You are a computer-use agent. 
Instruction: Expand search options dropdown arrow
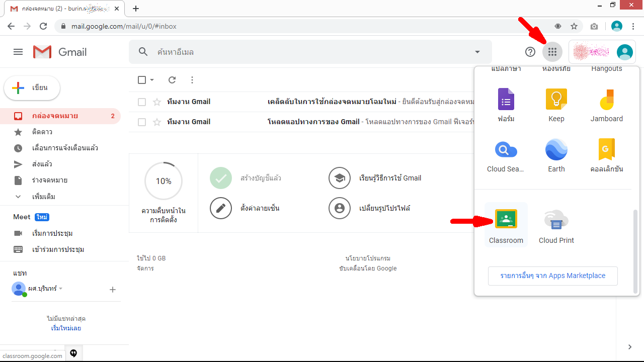click(477, 52)
